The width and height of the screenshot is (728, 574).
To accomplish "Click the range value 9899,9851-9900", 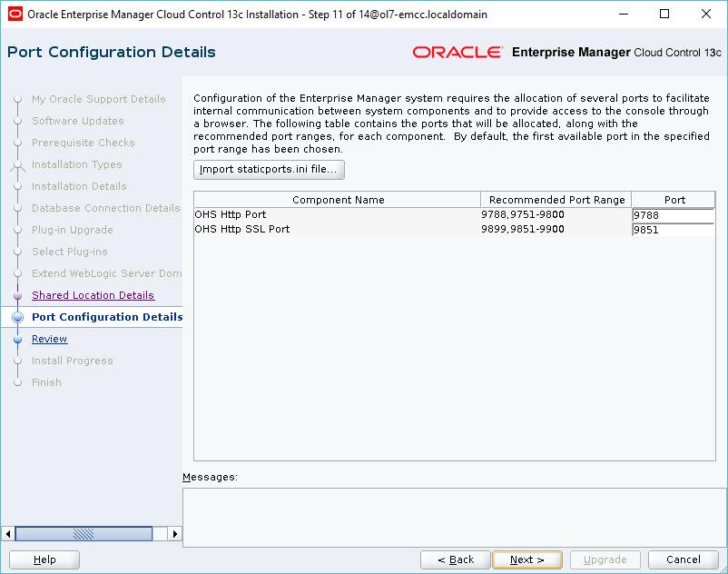I will 523,229.
